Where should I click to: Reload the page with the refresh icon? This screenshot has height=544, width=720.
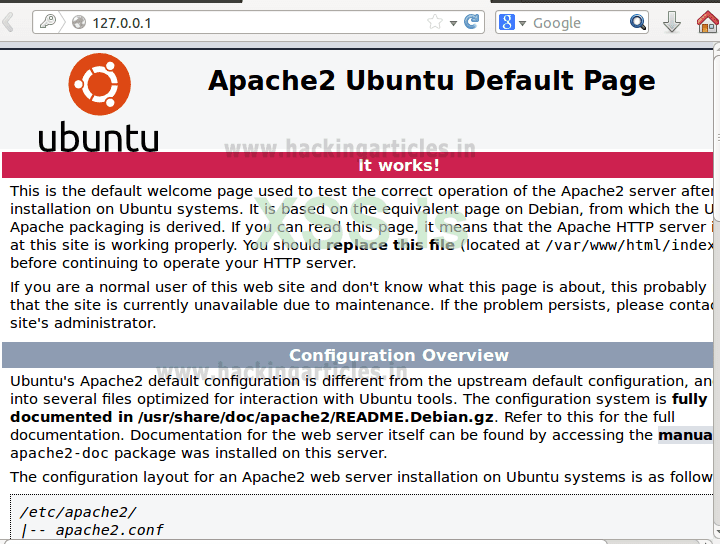point(472,22)
